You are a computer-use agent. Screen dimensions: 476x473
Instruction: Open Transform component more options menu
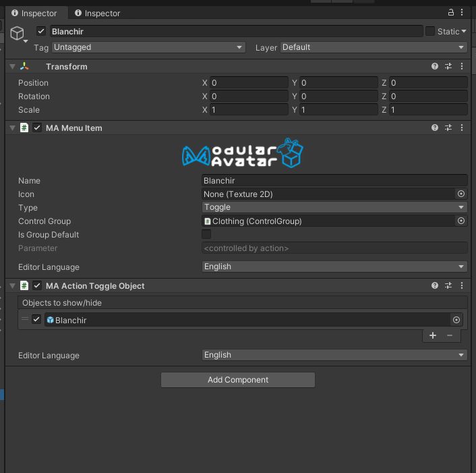pyautogui.click(x=462, y=66)
